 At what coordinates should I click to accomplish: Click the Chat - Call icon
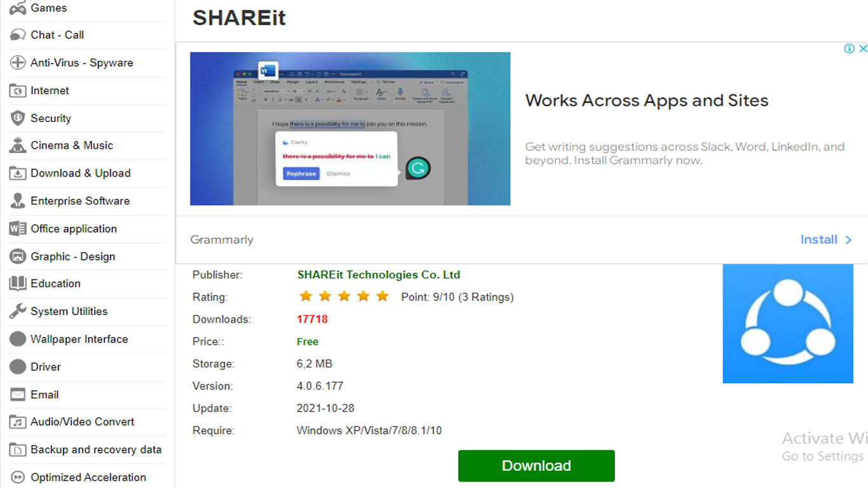[17, 35]
